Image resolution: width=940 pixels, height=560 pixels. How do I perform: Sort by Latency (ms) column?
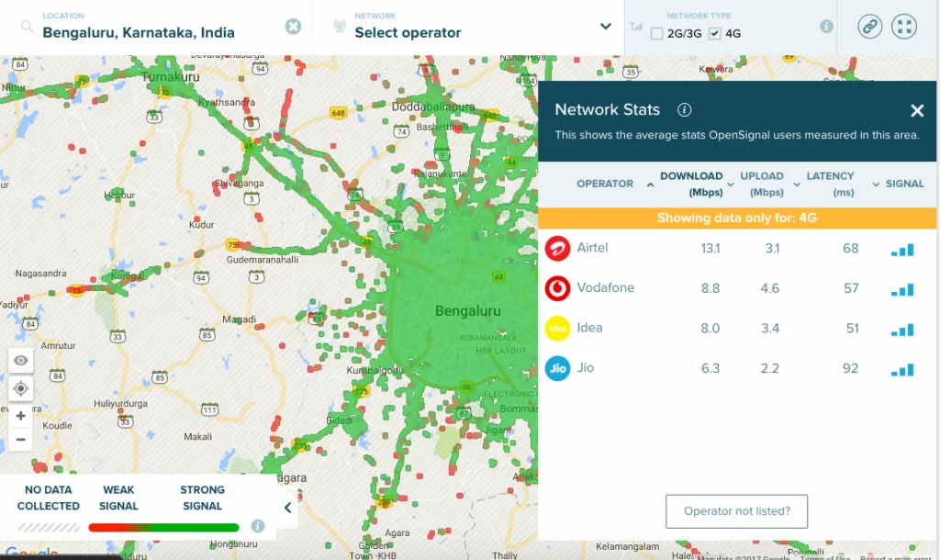[x=830, y=185]
